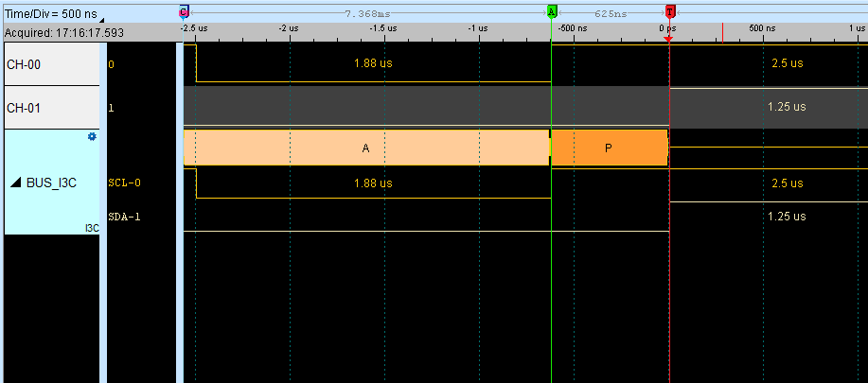The width and height of the screenshot is (868, 383).
Task: Click the 1.25 us value on CH-01
Action: pyautogui.click(x=787, y=107)
